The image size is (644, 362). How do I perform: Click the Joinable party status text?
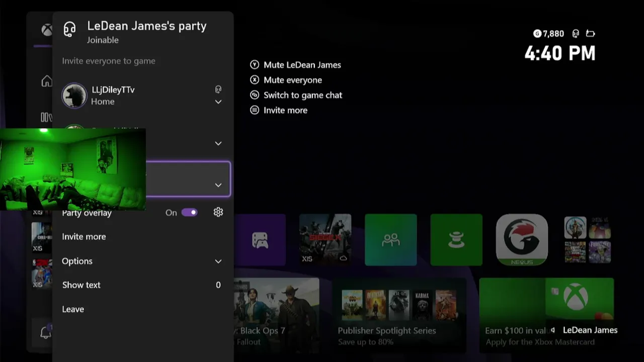[x=103, y=40]
